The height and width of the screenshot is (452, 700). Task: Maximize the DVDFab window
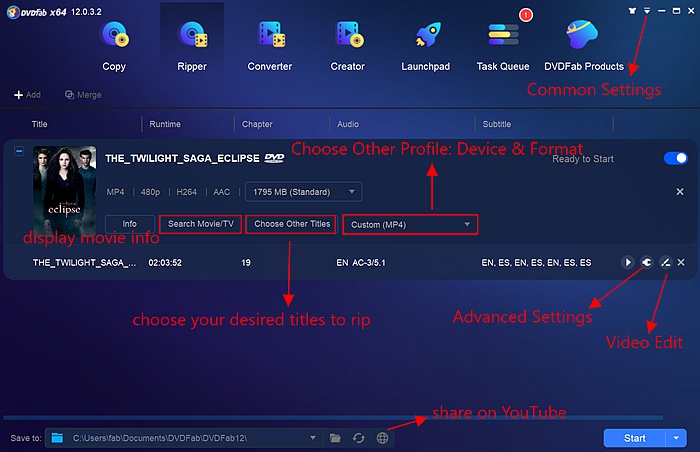pos(676,11)
